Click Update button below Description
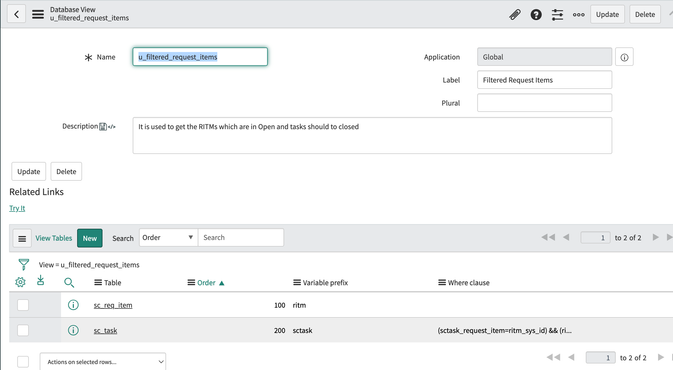The height and width of the screenshot is (370, 673). click(x=28, y=171)
